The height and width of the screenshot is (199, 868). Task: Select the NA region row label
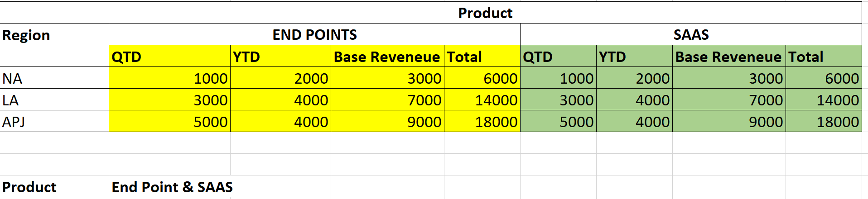(x=54, y=78)
